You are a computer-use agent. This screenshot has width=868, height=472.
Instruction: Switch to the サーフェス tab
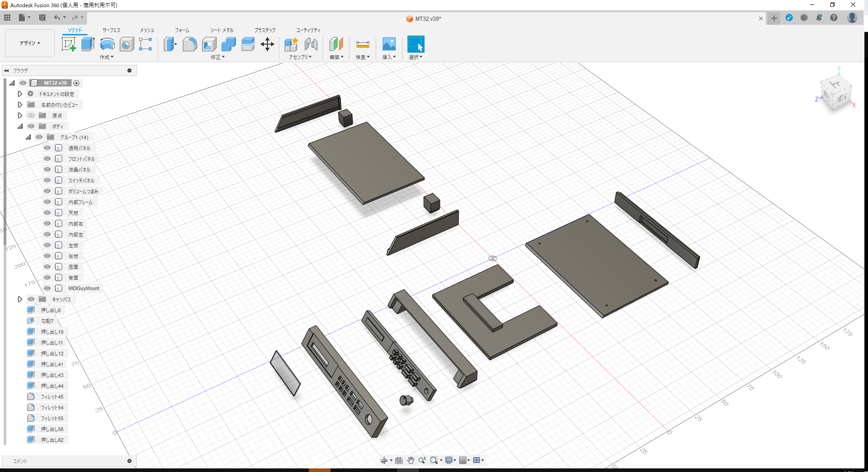point(110,30)
